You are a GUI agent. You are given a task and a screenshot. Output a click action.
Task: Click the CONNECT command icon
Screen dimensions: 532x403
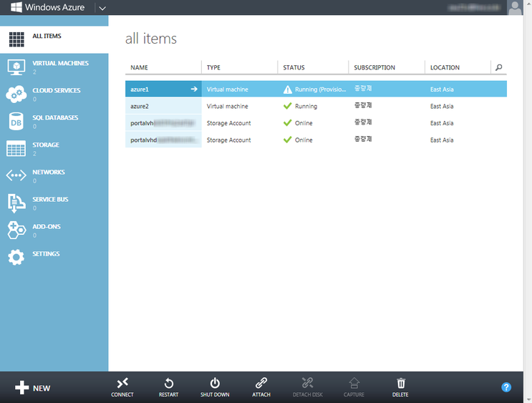click(122, 384)
